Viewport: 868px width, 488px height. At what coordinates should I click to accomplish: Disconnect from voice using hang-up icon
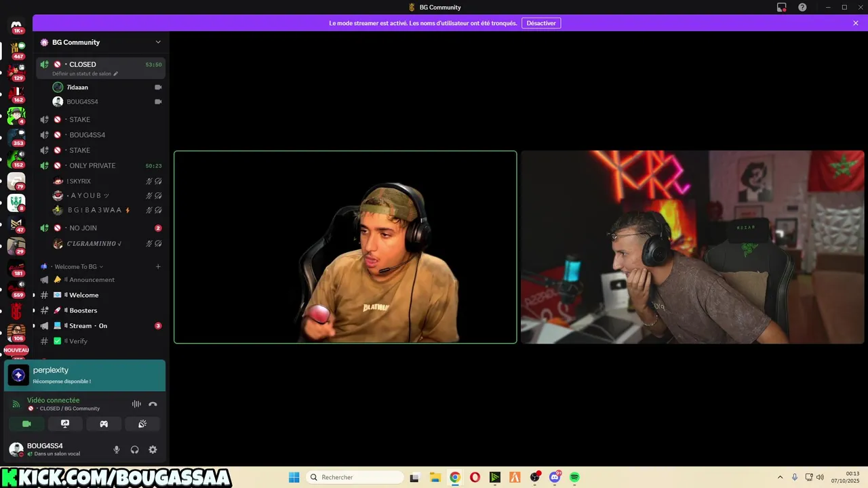[153, 404]
